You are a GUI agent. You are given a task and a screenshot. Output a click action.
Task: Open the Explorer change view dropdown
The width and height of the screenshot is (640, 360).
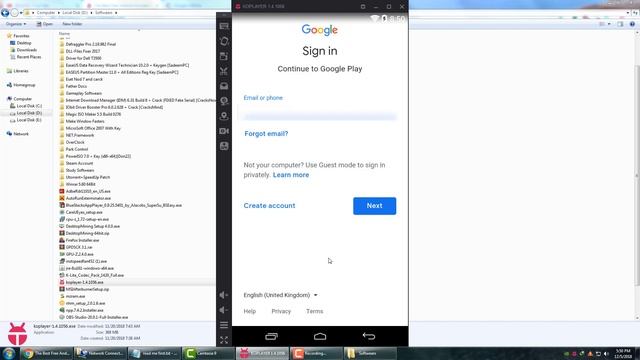(609, 24)
